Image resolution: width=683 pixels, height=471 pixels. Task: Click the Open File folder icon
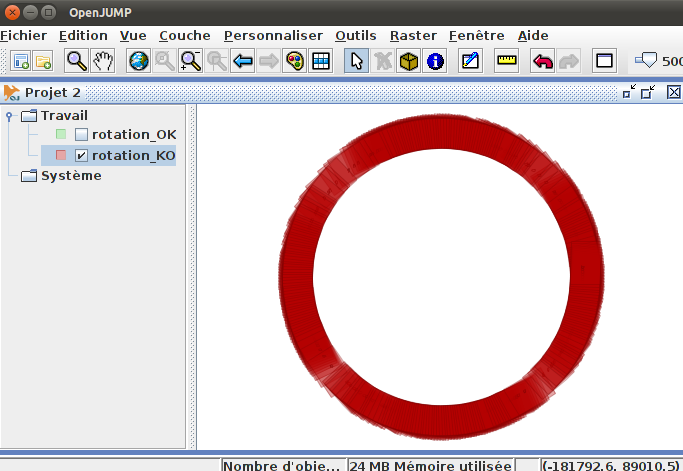[x=43, y=61]
